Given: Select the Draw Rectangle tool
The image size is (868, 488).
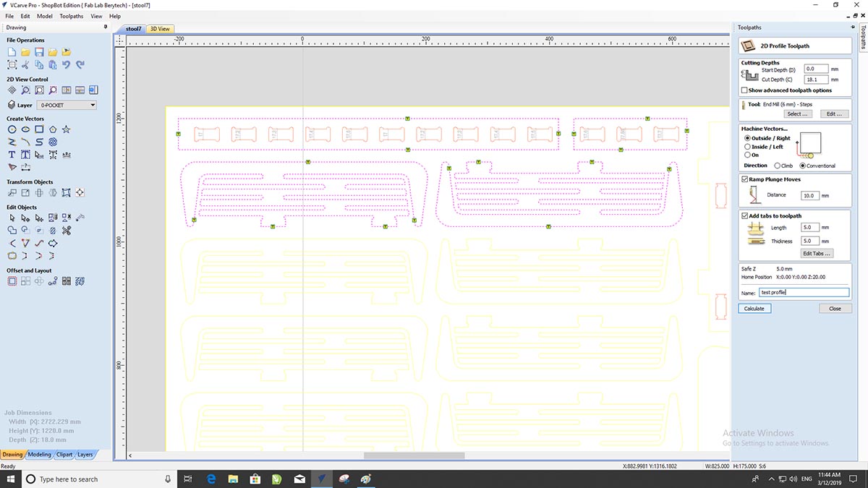Looking at the screenshot, I should 39,129.
